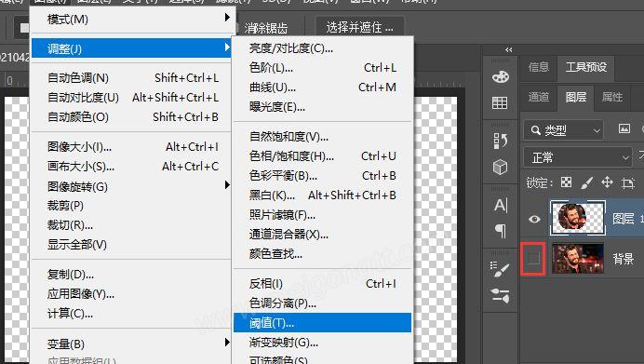
Task: Lock image pixels brush icon
Action: click(587, 182)
